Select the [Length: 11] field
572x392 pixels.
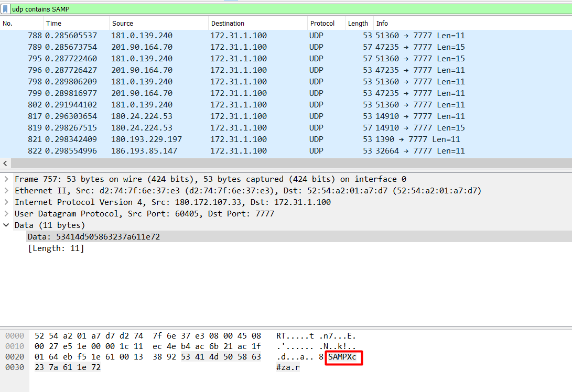coord(56,248)
